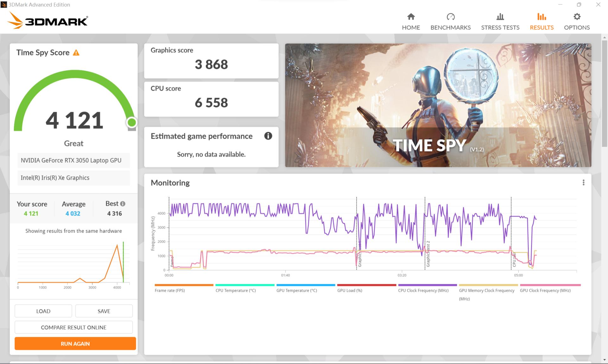Click the Monitoring heading

pyautogui.click(x=170, y=183)
